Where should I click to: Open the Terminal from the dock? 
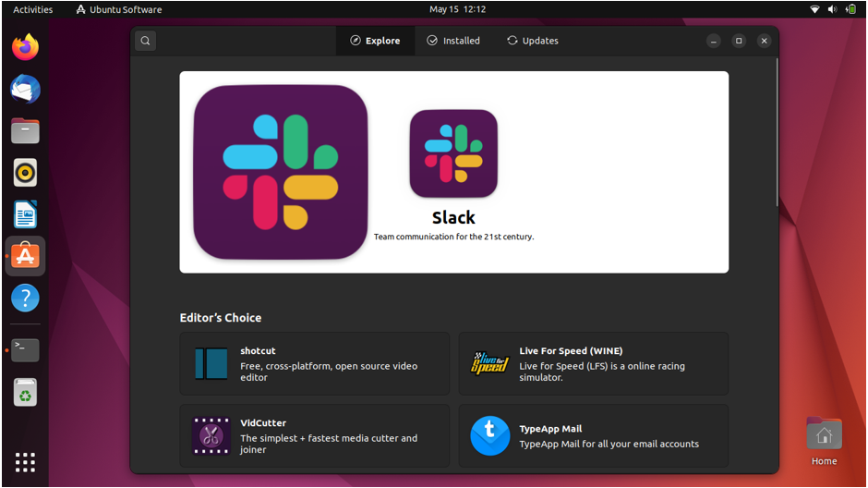point(25,350)
